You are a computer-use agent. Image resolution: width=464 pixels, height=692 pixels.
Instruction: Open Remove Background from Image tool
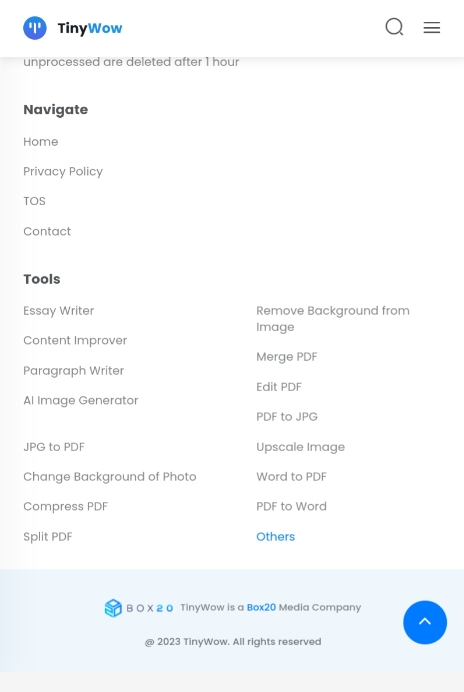click(x=333, y=319)
